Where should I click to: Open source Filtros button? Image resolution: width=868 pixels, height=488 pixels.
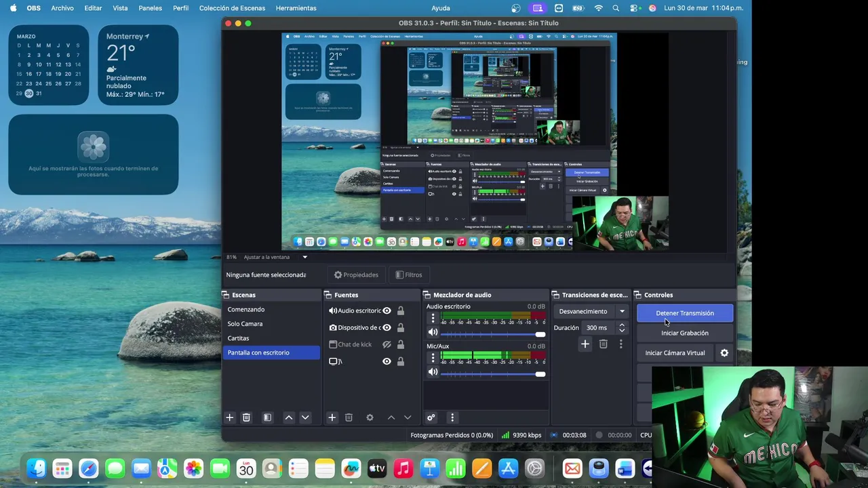click(x=409, y=275)
